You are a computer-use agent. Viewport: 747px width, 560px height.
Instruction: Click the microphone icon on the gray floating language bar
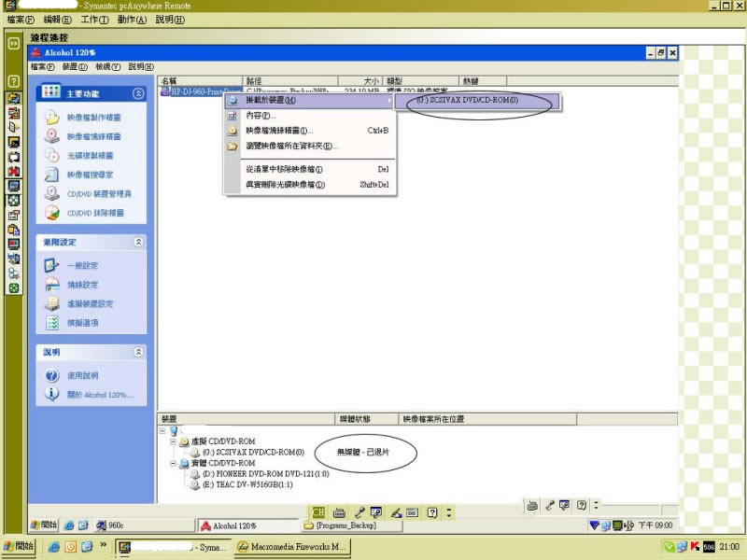(550, 505)
